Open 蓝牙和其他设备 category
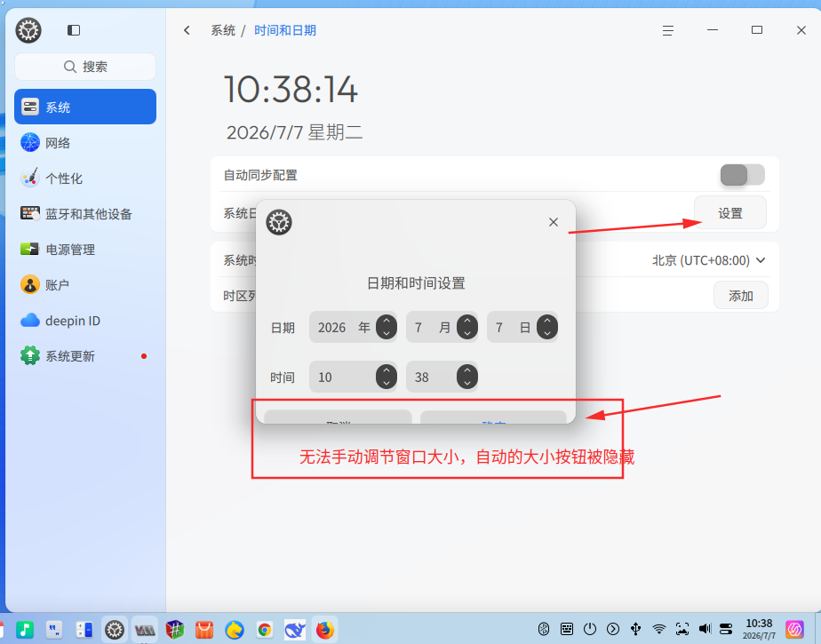The width and height of the screenshot is (821, 644). pyautogui.click(x=85, y=213)
